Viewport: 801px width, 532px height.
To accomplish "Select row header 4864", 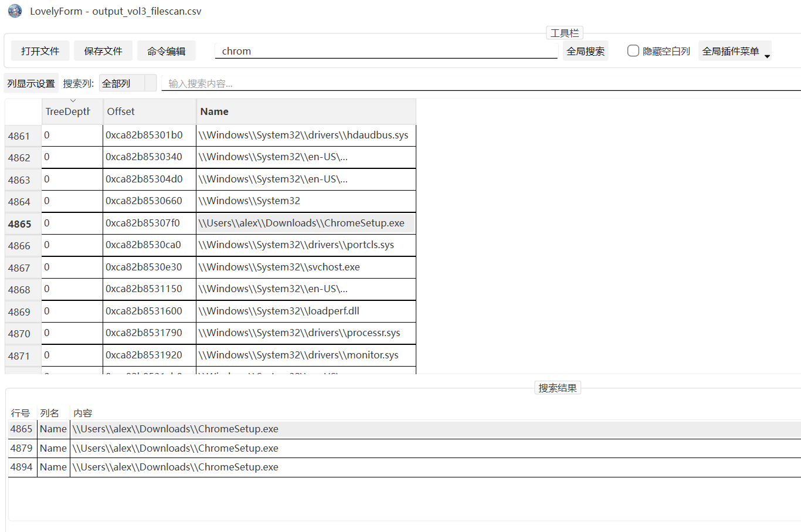I will pyautogui.click(x=23, y=202).
